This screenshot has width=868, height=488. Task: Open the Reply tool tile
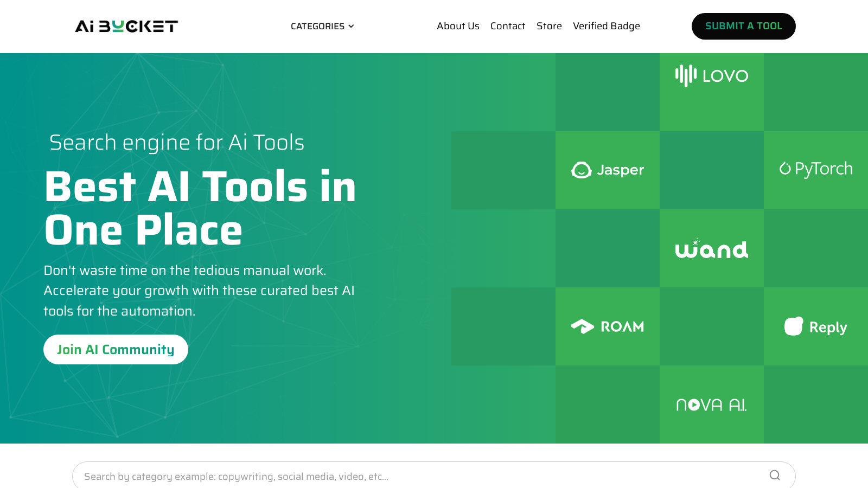[x=816, y=326]
